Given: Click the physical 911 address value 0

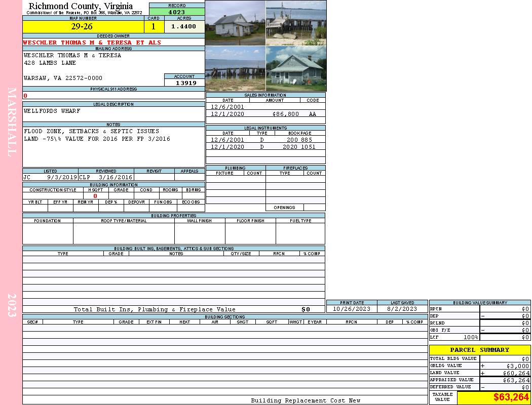Looking at the screenshot, I should 25,96.
